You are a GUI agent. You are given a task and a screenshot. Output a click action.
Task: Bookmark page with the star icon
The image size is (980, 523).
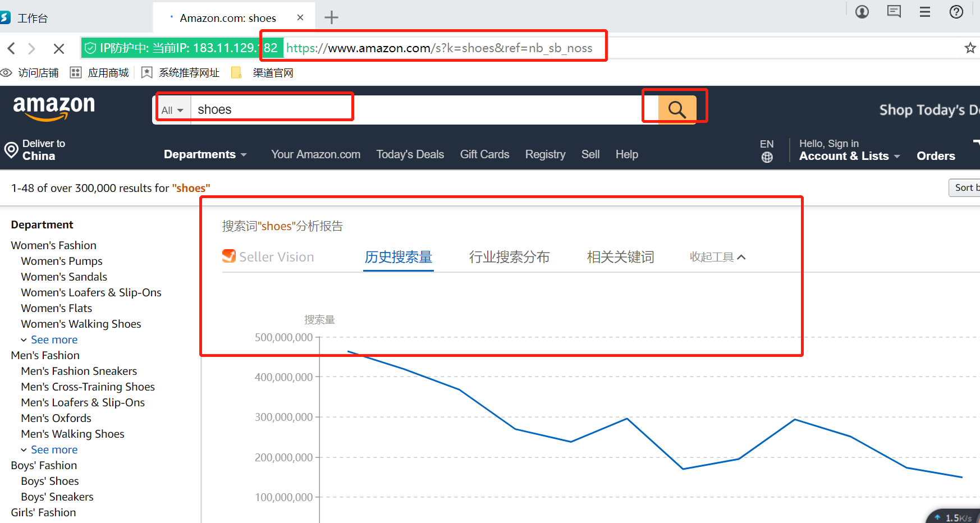point(970,48)
